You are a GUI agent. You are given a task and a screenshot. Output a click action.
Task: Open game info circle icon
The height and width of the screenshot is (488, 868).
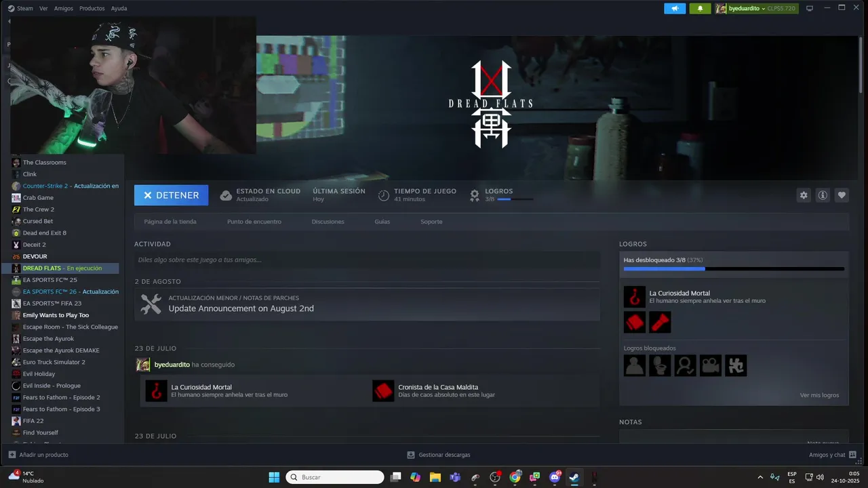[823, 195]
